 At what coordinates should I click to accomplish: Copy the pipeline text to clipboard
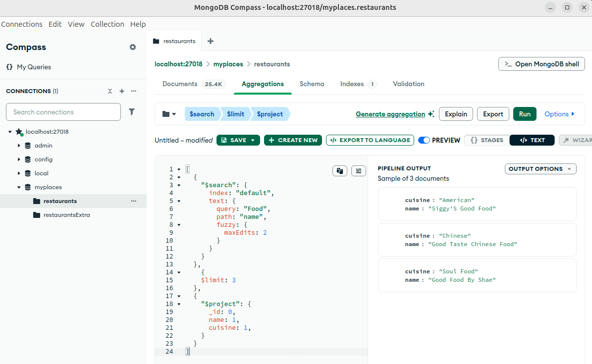(x=340, y=171)
